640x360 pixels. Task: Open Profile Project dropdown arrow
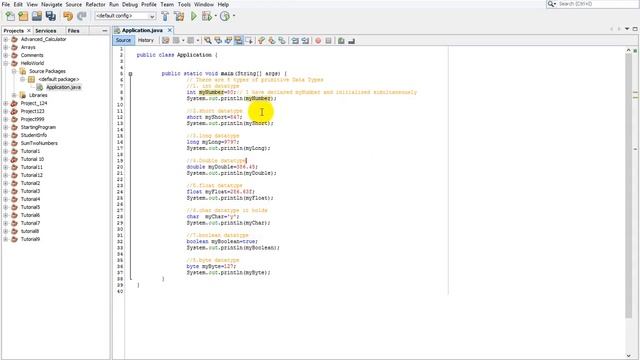(234, 16)
